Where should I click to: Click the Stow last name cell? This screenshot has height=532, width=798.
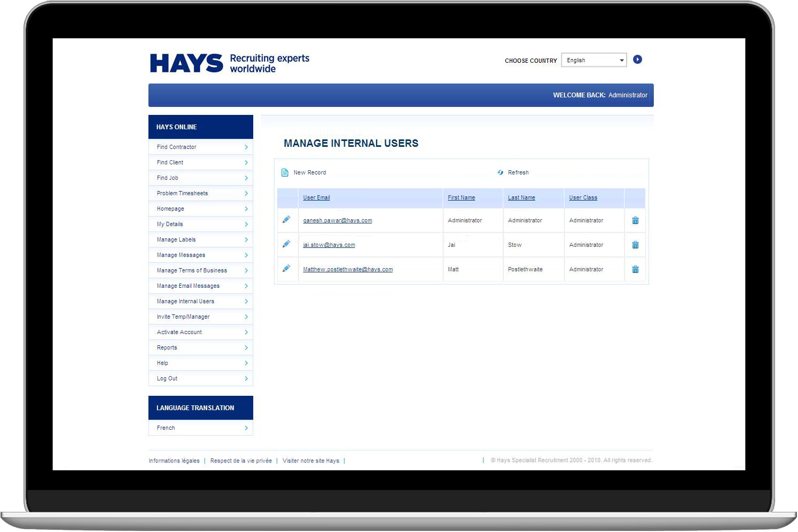click(x=534, y=245)
